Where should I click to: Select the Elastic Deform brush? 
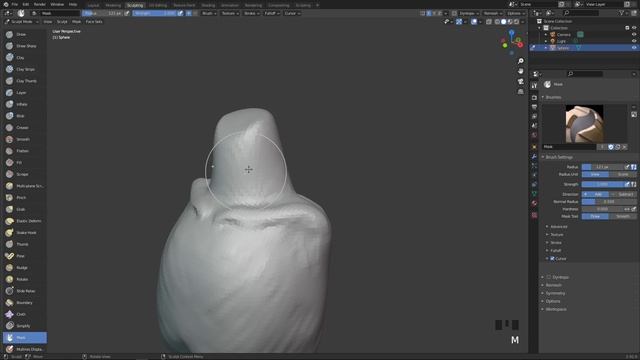24,221
